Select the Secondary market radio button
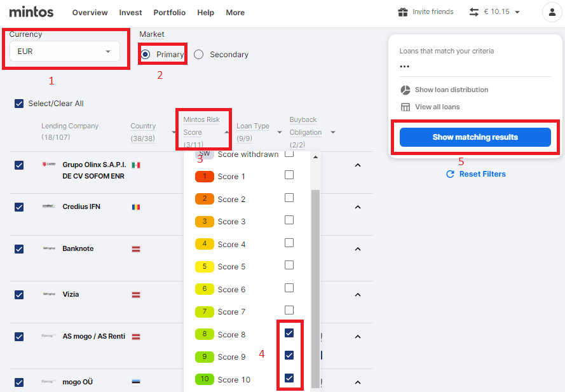The height and width of the screenshot is (392, 565). (x=199, y=55)
